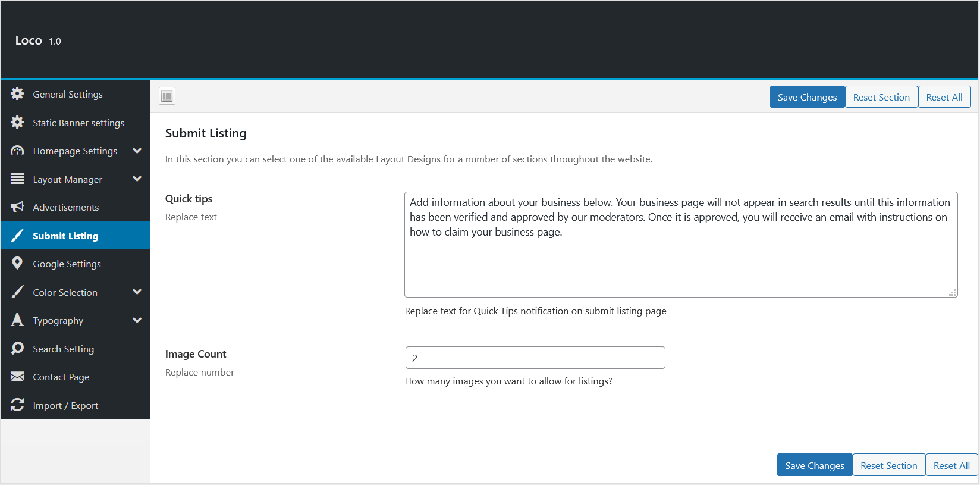
Task: Click the Google Settings map pin icon
Action: pos(17,264)
